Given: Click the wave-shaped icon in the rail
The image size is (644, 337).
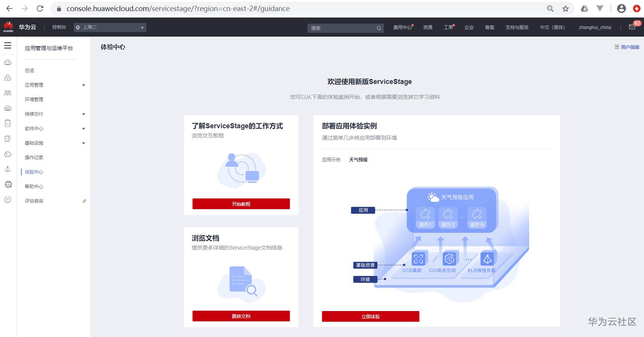Looking at the screenshot, I should point(8,93).
